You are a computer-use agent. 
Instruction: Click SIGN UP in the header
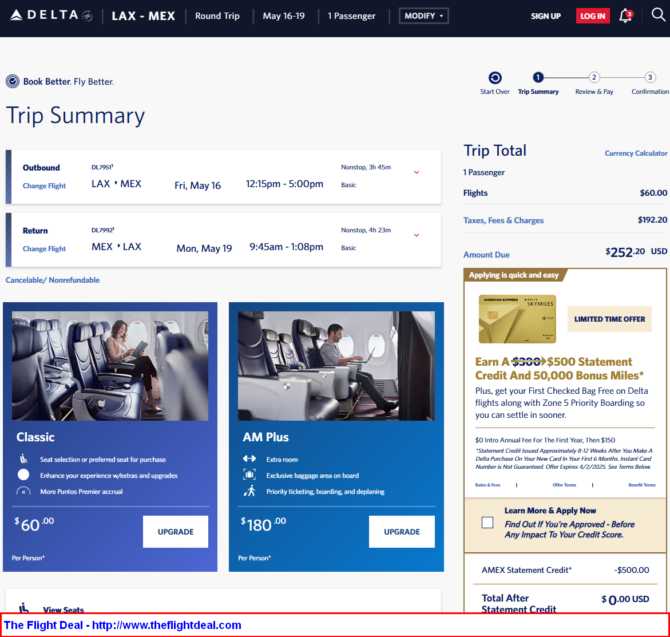pyautogui.click(x=546, y=16)
